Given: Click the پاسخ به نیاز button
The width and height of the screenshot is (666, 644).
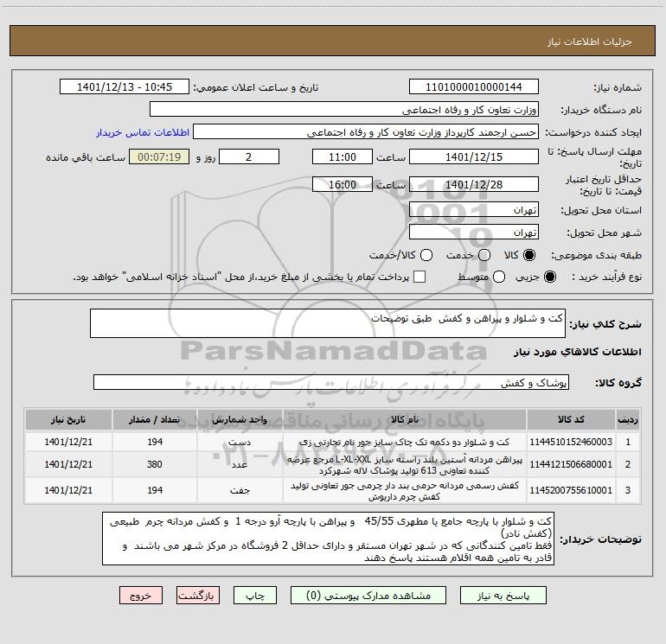Looking at the screenshot, I should (503, 596).
